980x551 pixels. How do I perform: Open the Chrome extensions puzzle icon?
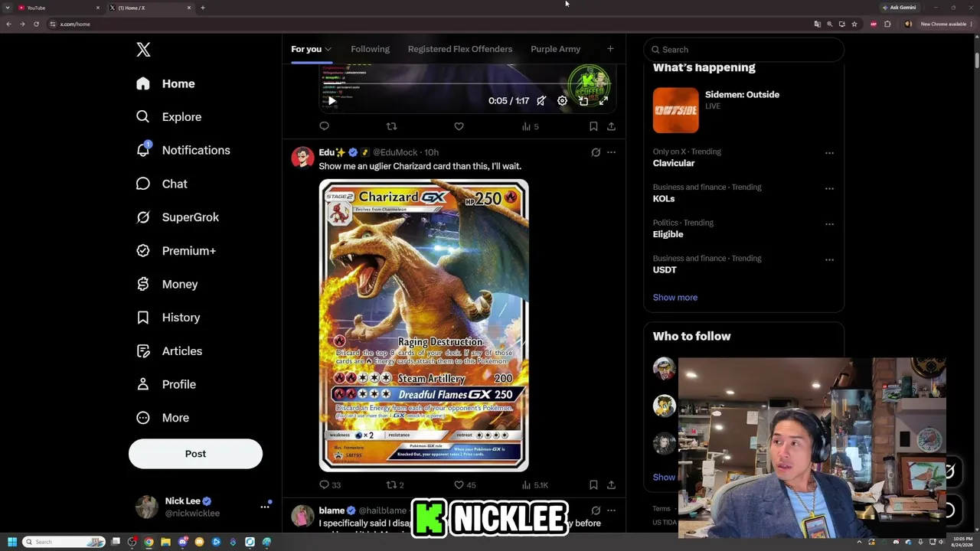tap(887, 24)
